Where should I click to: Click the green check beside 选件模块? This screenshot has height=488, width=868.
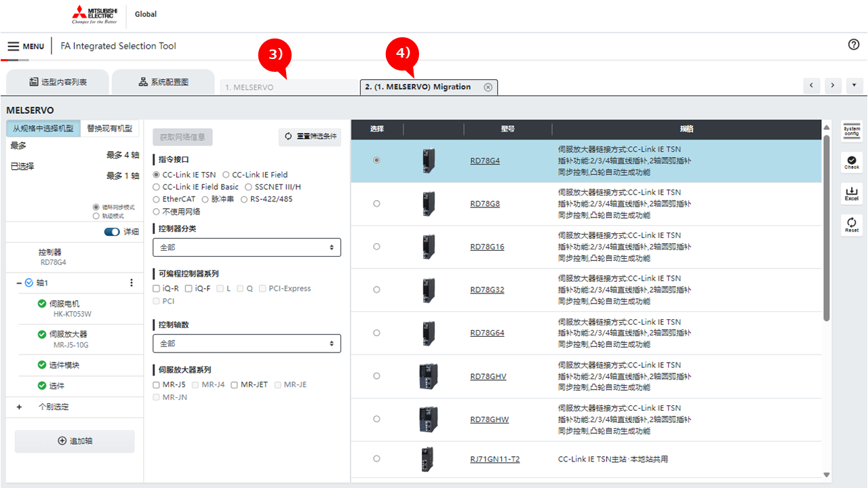(43, 365)
